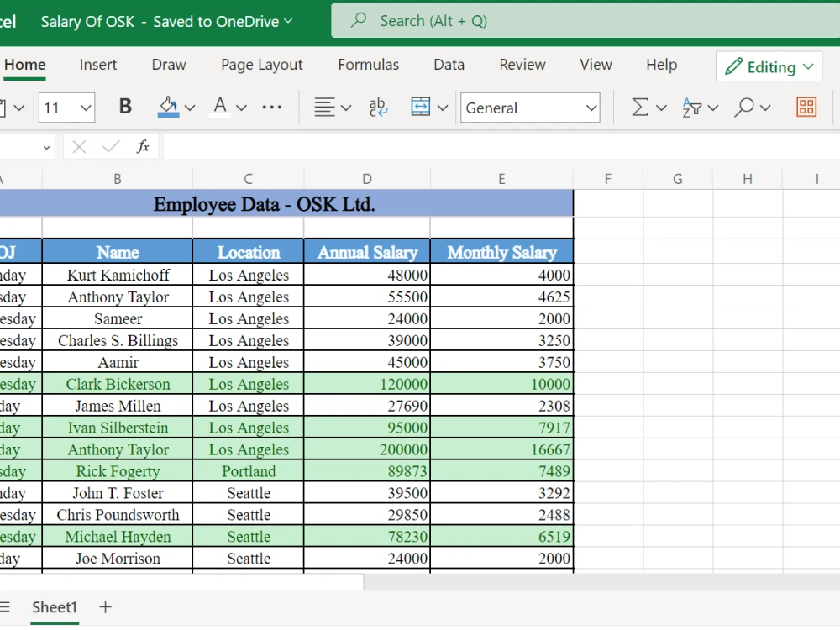Image resolution: width=840 pixels, height=630 pixels.
Task: Click the formula bar confirm checkmark
Action: [111, 146]
